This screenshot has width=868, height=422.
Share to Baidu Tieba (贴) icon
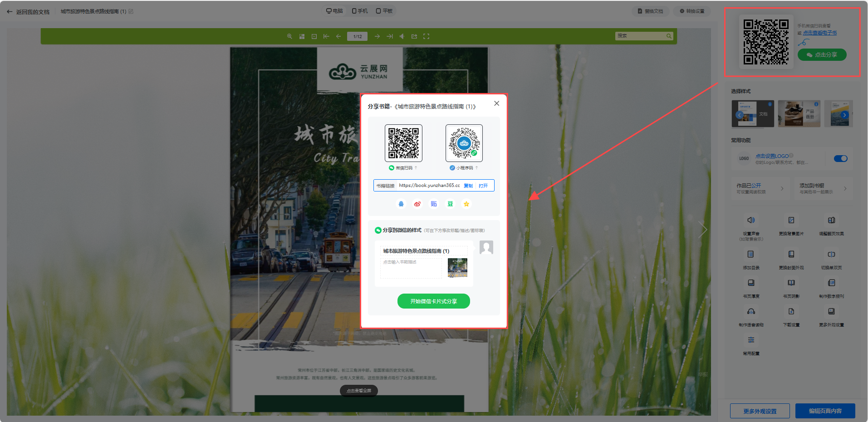pyautogui.click(x=434, y=204)
